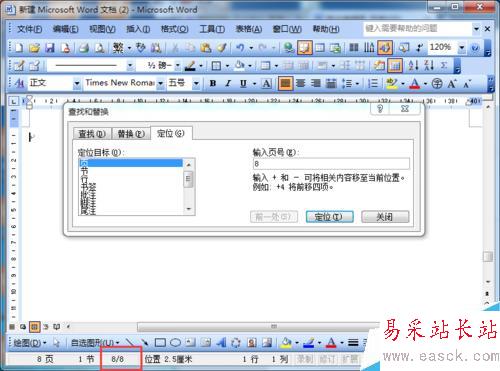Click the Insert Table icon
The width and height of the screenshot is (500, 371).
320,48
